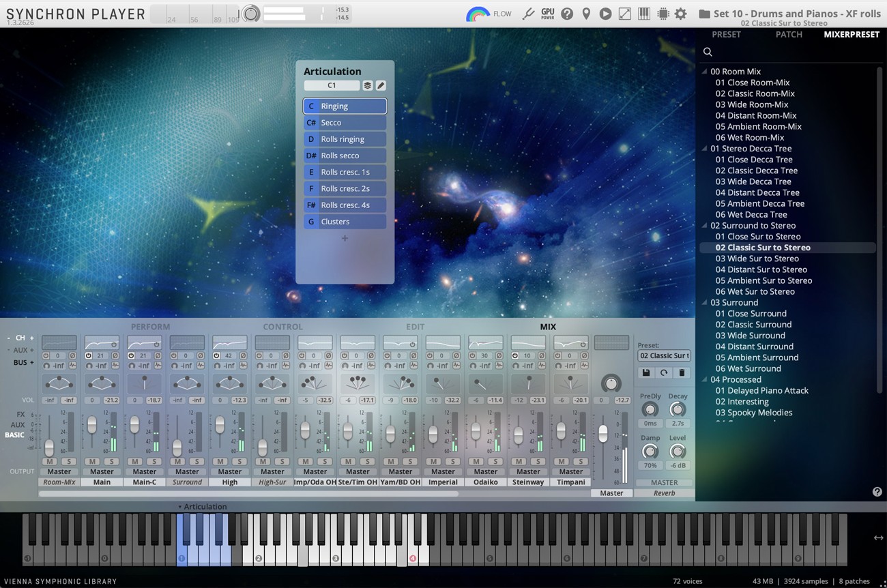
Task: Click the search magnifier above the preset list
Action: pos(708,52)
